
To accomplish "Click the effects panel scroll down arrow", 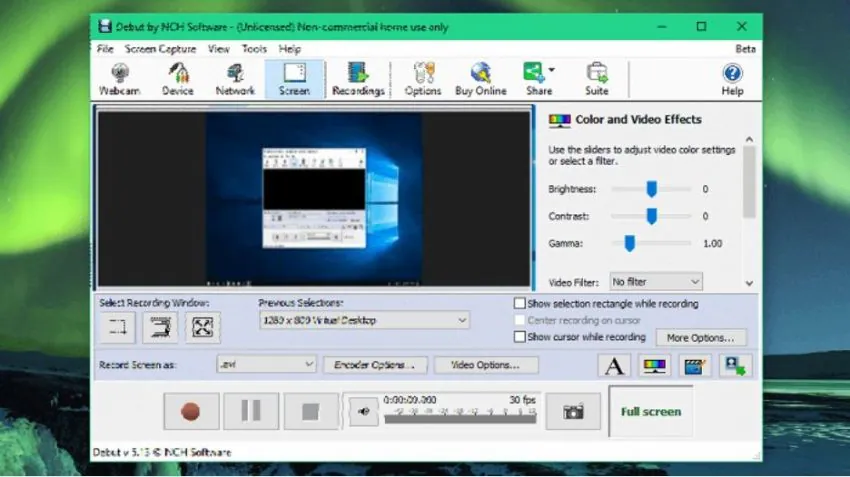I will coord(749,283).
